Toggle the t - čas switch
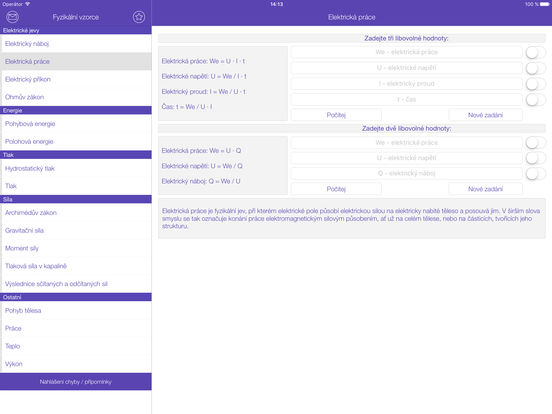The image size is (552, 414). click(x=535, y=100)
